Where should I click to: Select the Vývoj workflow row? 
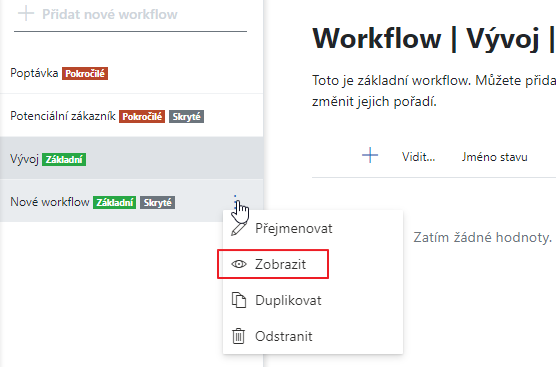132,159
